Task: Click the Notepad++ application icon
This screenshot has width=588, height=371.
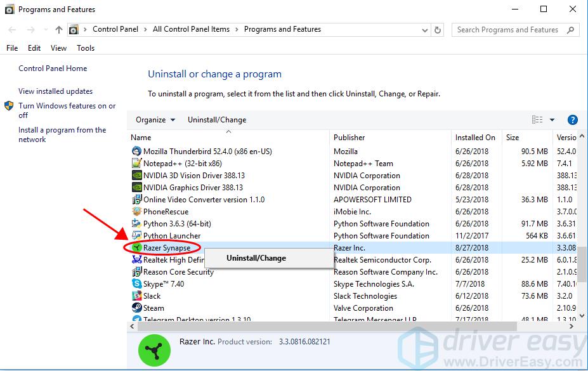Action: pyautogui.click(x=135, y=163)
